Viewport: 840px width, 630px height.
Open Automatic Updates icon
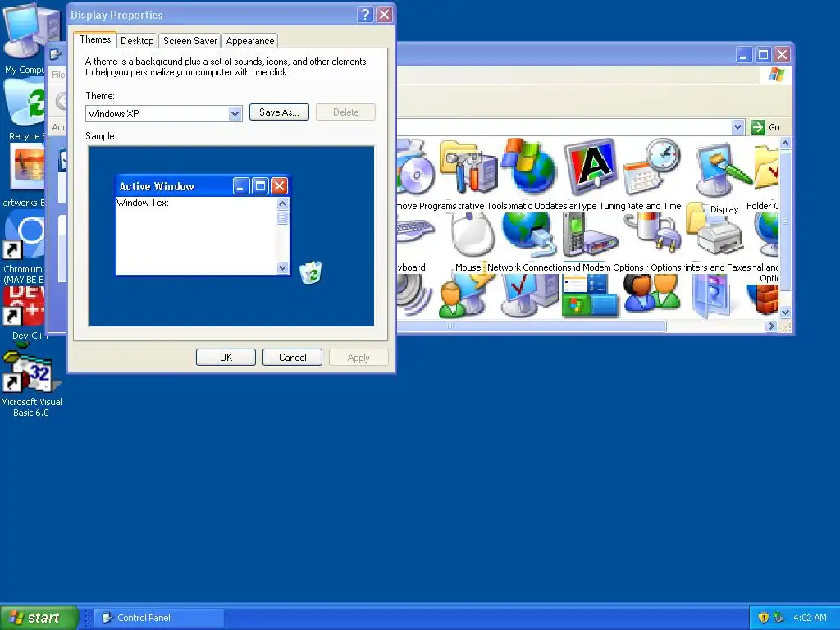531,167
